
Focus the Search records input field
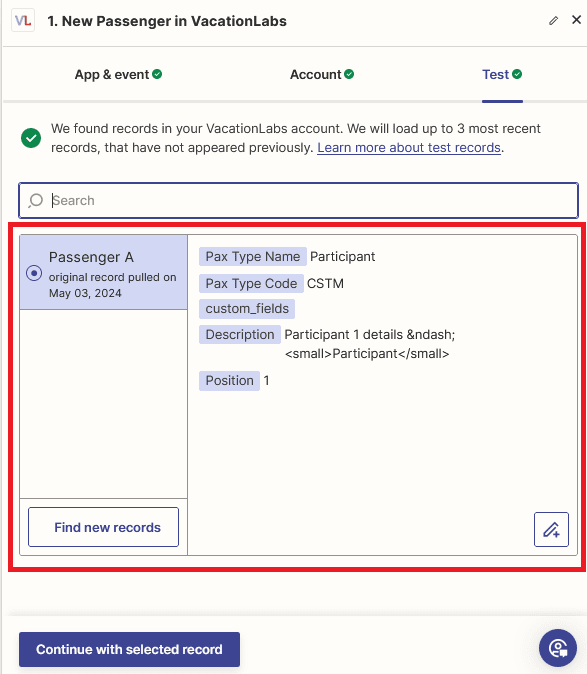tap(298, 200)
